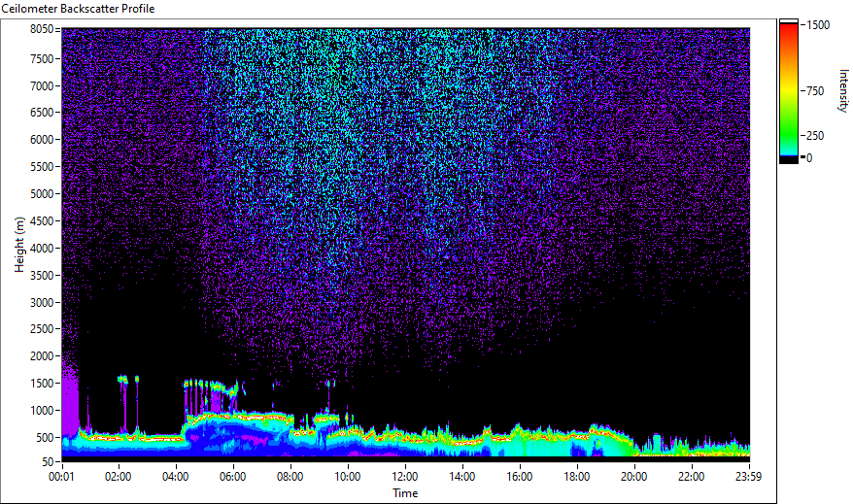
Task: Select the 250 intensity scale label
Action: pyautogui.click(x=815, y=135)
